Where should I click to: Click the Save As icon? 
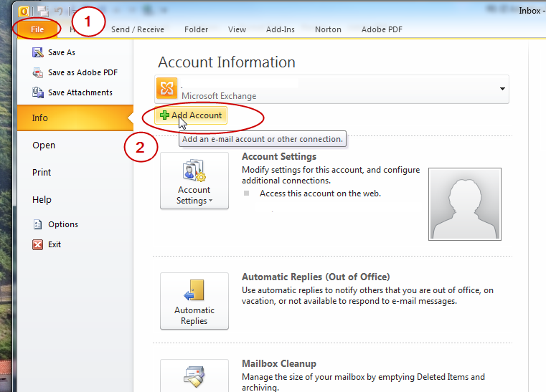click(x=37, y=52)
